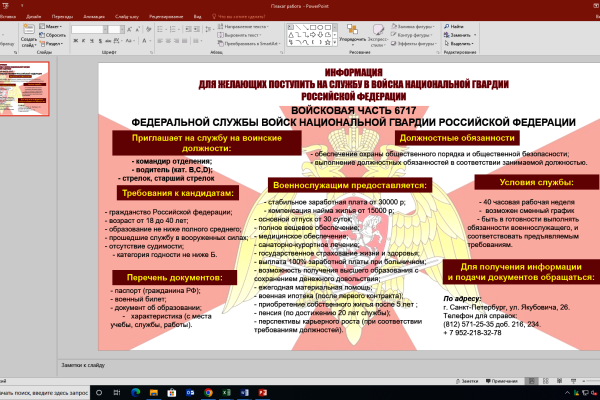
Task: Select the oval shape in shapes gallery
Action: pyautogui.click(x=320, y=27)
